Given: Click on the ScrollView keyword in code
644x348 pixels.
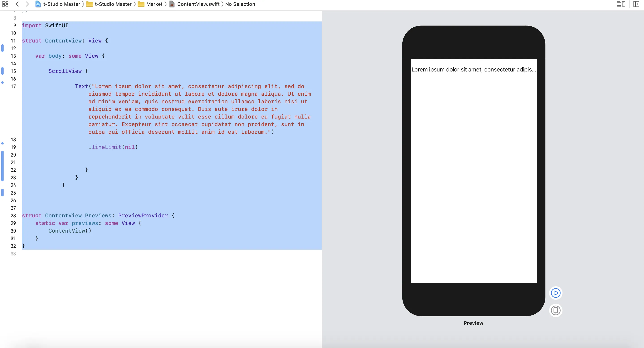Looking at the screenshot, I should click(x=65, y=71).
